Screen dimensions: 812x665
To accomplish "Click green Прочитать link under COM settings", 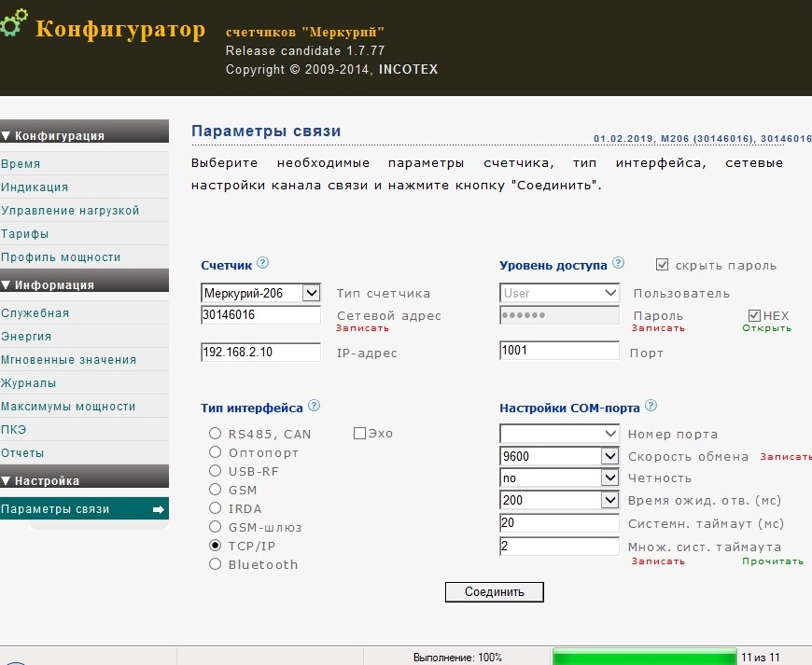I will pyautogui.click(x=772, y=561).
